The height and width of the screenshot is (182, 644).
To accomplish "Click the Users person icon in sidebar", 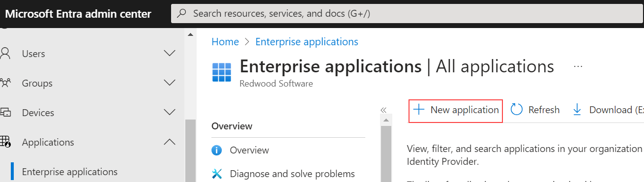I will (5, 54).
